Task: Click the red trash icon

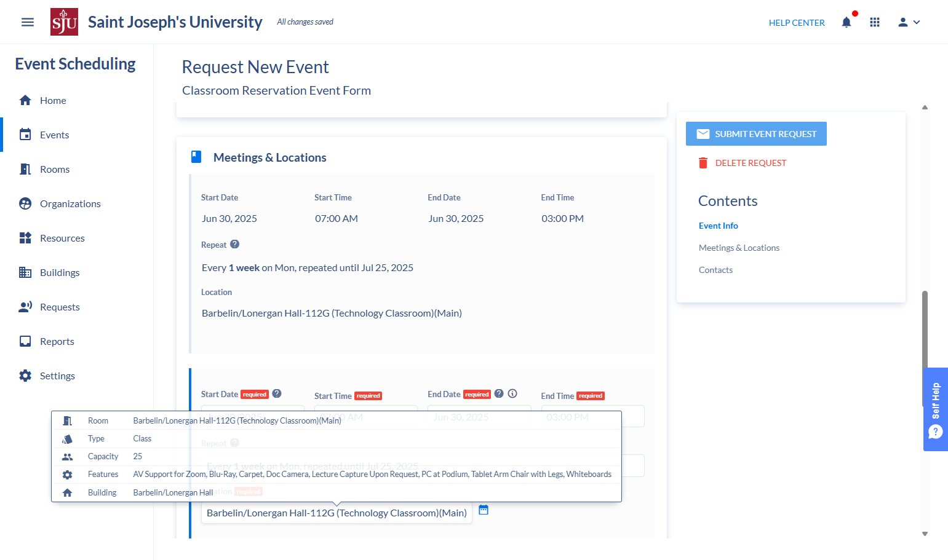Action: [703, 163]
